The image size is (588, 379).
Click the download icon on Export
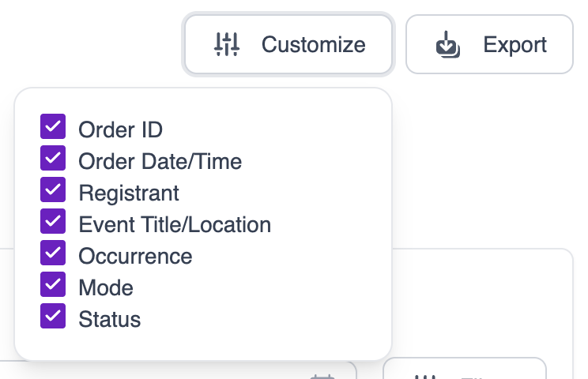pos(448,45)
